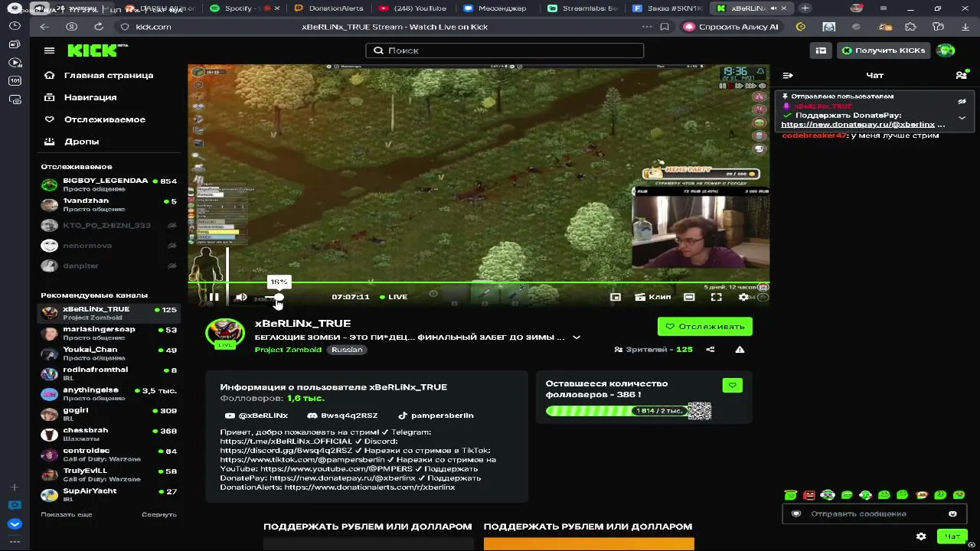Open the pinned DonatePay link

tap(858, 125)
